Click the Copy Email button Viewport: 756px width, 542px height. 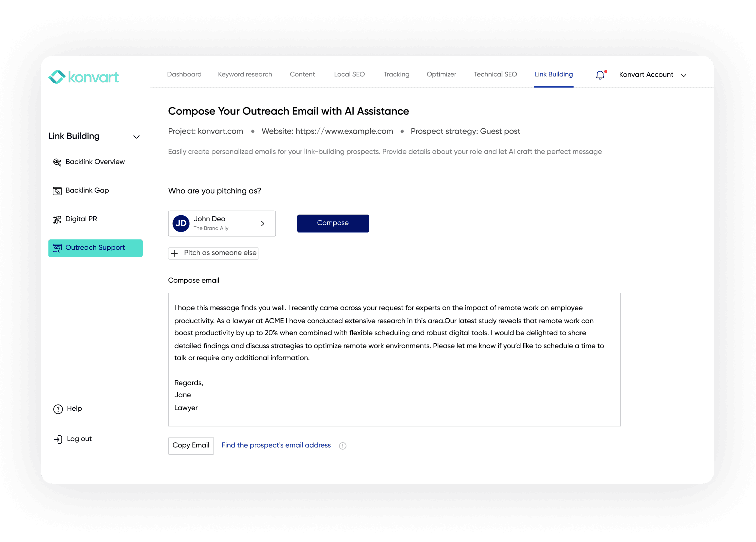tap(191, 445)
